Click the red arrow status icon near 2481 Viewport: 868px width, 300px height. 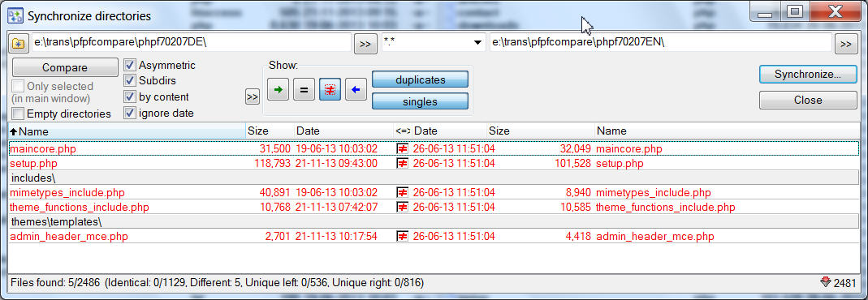(826, 282)
